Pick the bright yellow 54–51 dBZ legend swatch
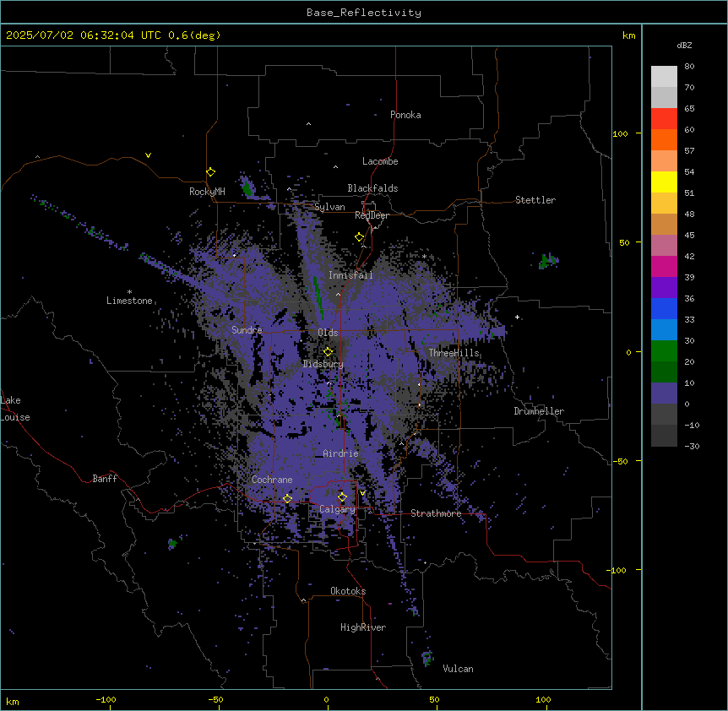 click(664, 182)
